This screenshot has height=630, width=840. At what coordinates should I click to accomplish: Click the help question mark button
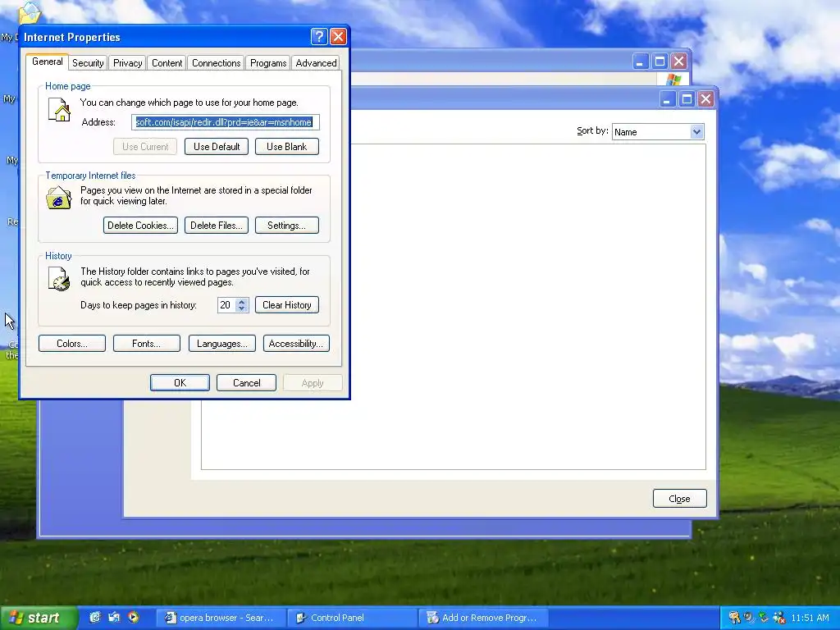coord(319,36)
